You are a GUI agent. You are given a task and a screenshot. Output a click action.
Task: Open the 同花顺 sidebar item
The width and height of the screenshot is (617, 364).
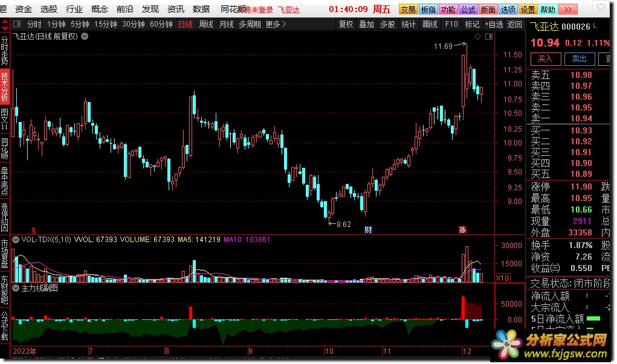[5, 148]
